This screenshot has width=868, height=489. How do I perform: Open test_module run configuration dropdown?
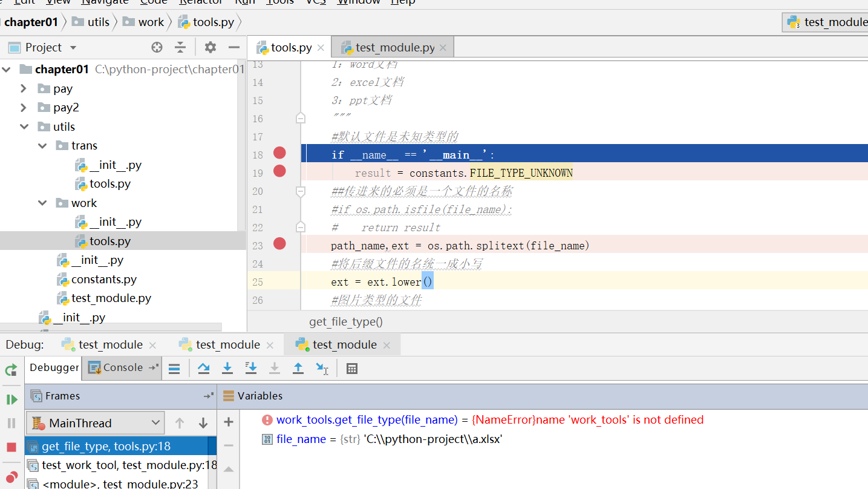coord(826,22)
